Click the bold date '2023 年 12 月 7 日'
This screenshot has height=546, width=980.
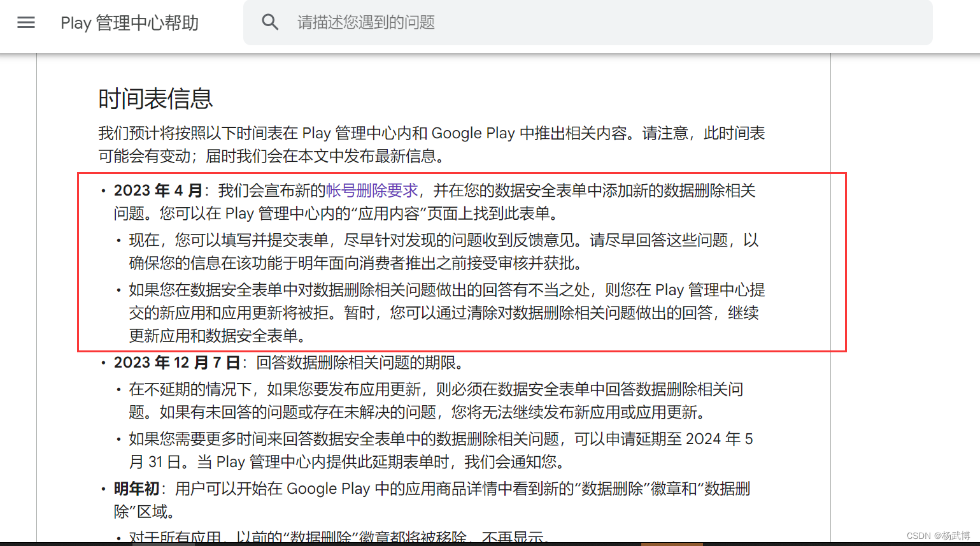pyautogui.click(x=177, y=363)
